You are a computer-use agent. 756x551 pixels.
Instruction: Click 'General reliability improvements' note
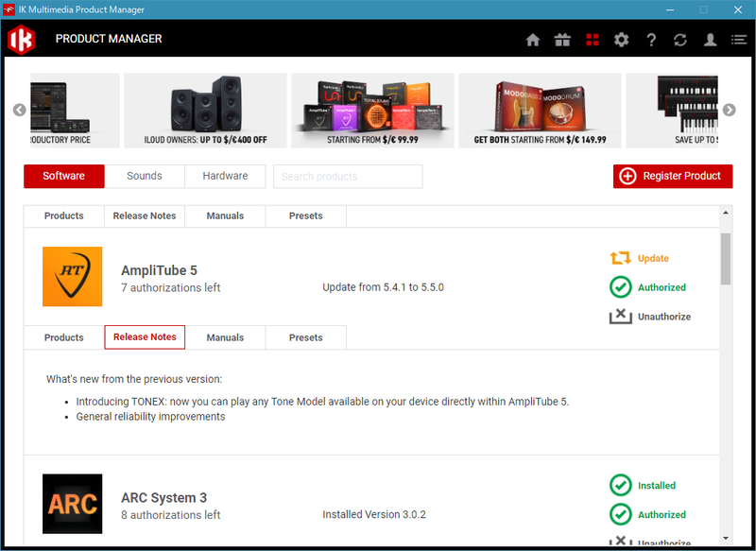150,417
